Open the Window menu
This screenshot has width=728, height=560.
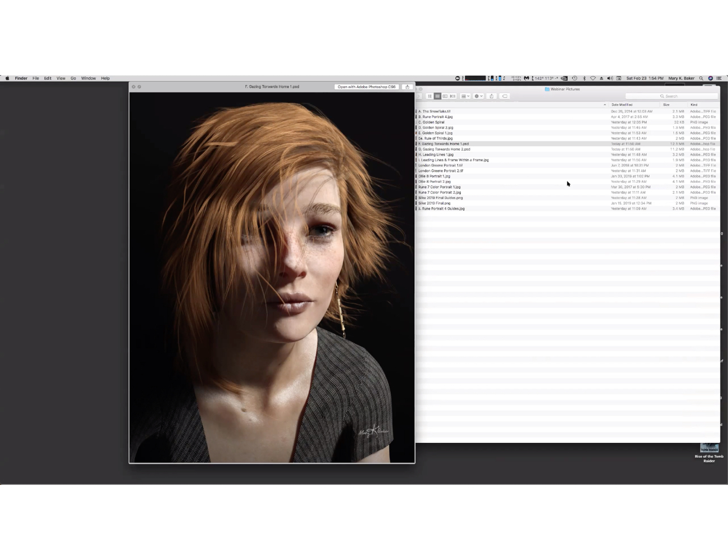88,78
